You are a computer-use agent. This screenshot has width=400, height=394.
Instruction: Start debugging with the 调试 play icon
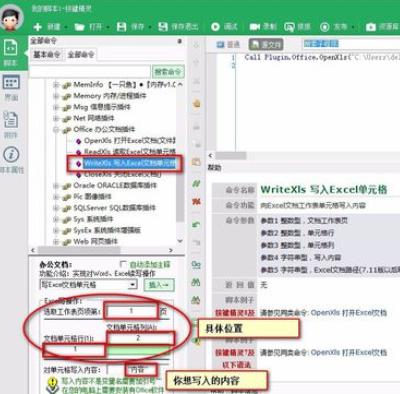(215, 27)
